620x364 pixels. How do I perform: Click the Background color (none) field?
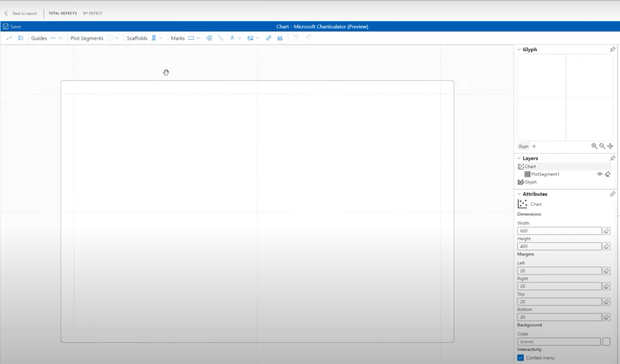tap(559, 342)
